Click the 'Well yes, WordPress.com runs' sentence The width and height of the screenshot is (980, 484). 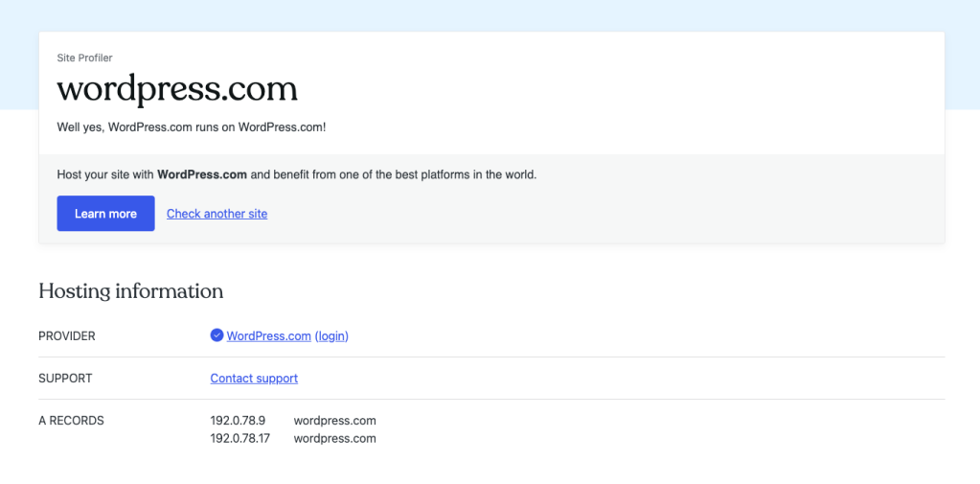point(192,127)
